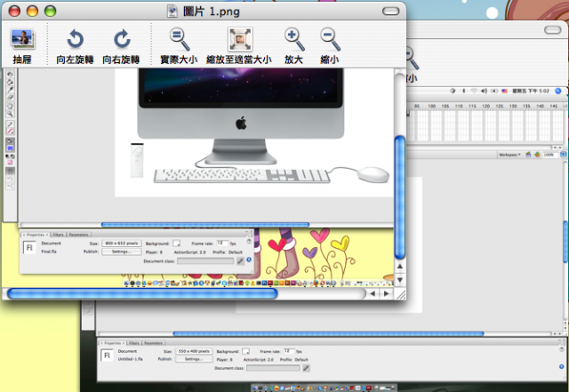Click Frame rate field in Final.fla properties
This screenshot has height=392, width=569.
222,243
